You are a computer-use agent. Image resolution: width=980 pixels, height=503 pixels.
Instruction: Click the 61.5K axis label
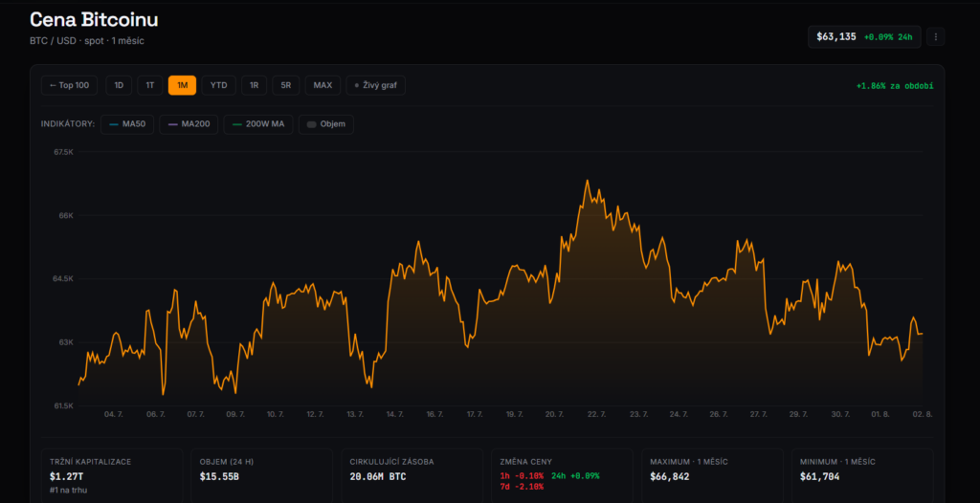tap(64, 406)
